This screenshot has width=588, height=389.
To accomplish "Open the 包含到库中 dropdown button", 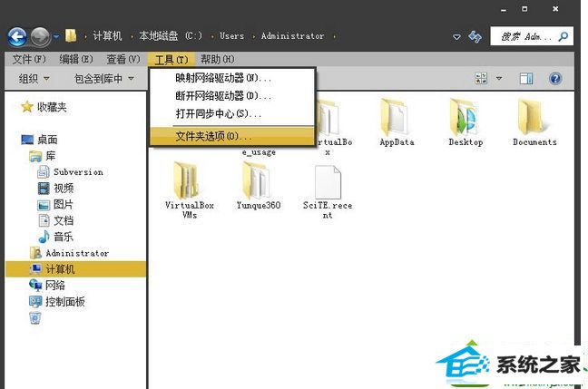I will [x=103, y=78].
